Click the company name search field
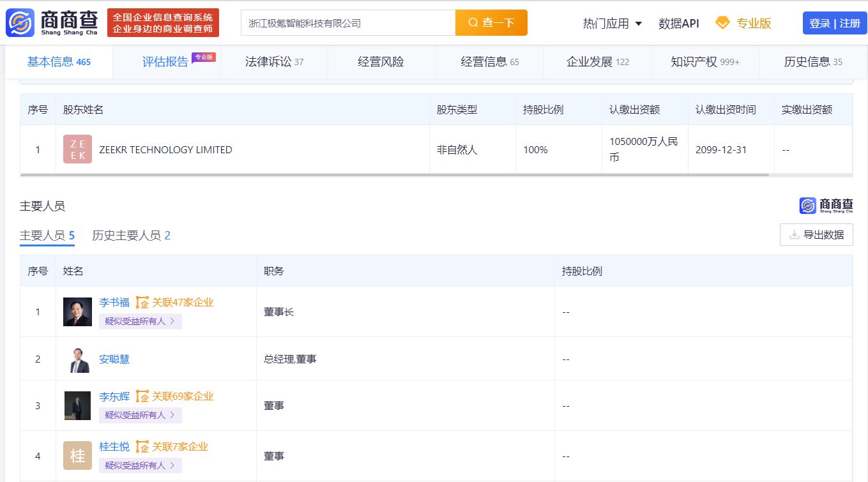 point(348,23)
